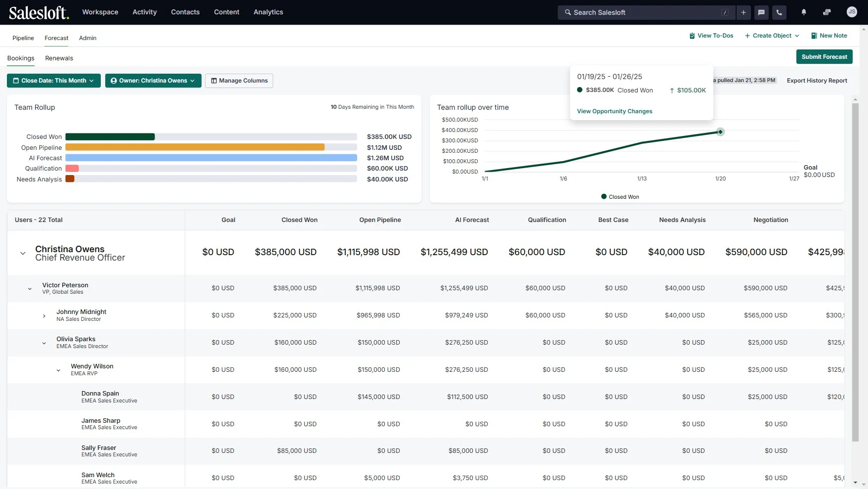Switch to the Pipeline tab
This screenshot has width=868, height=489.
click(23, 38)
